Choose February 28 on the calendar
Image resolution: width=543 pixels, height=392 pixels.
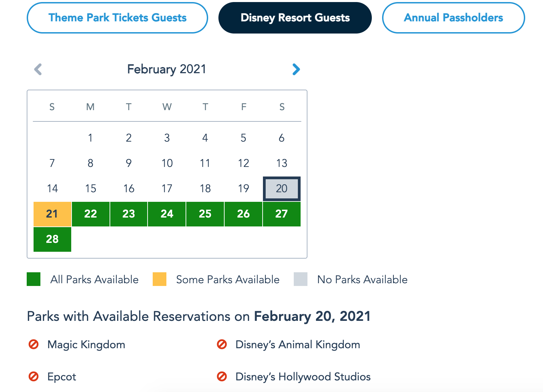click(x=52, y=239)
